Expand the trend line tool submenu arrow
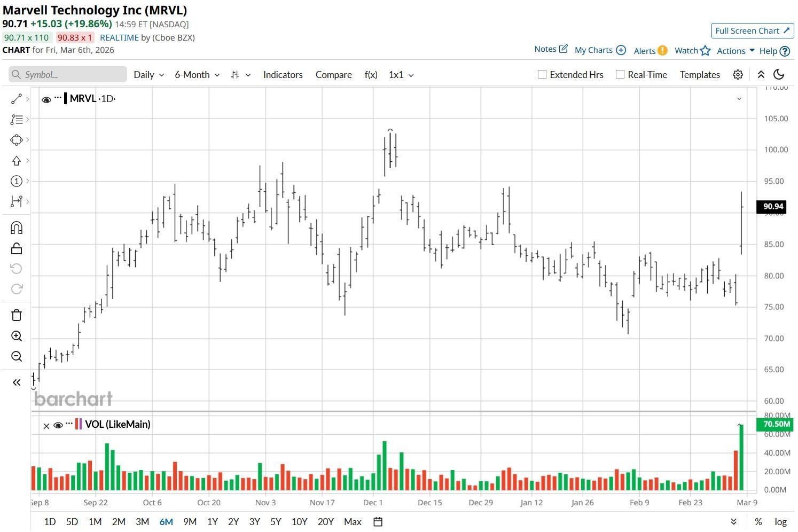The width and height of the screenshot is (798, 532). (x=27, y=99)
